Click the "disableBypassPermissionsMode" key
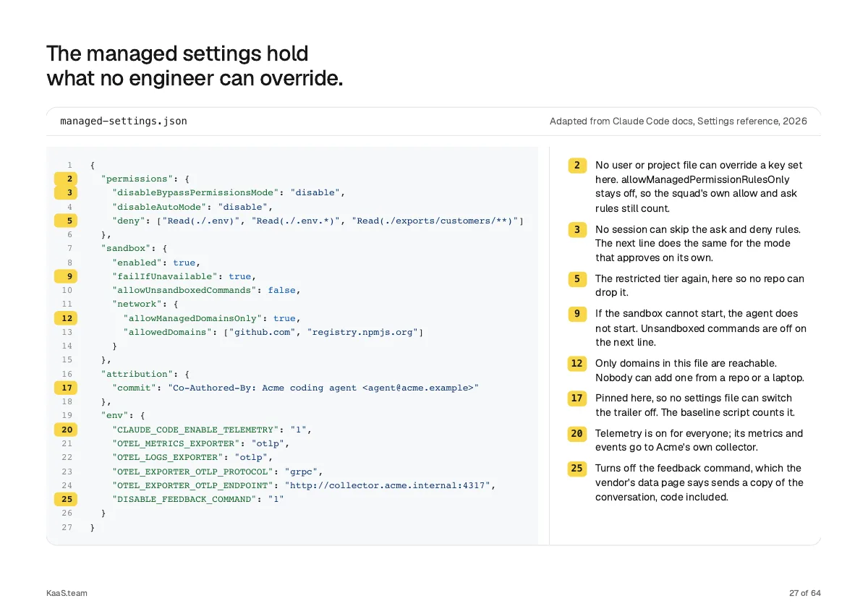 (x=195, y=192)
